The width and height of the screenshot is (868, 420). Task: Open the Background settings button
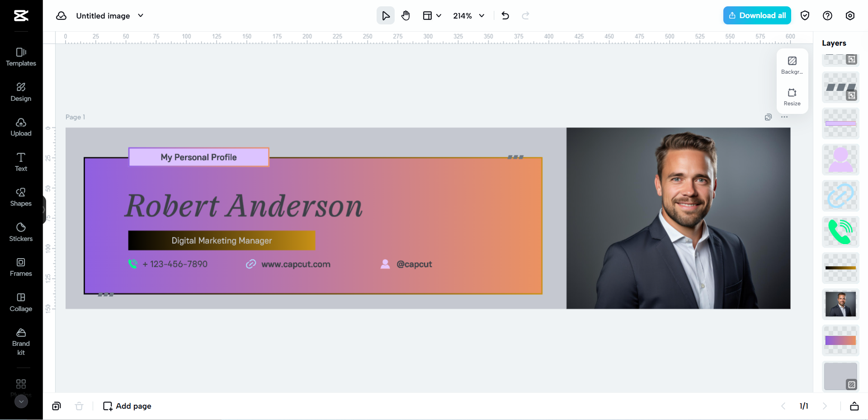tap(792, 65)
